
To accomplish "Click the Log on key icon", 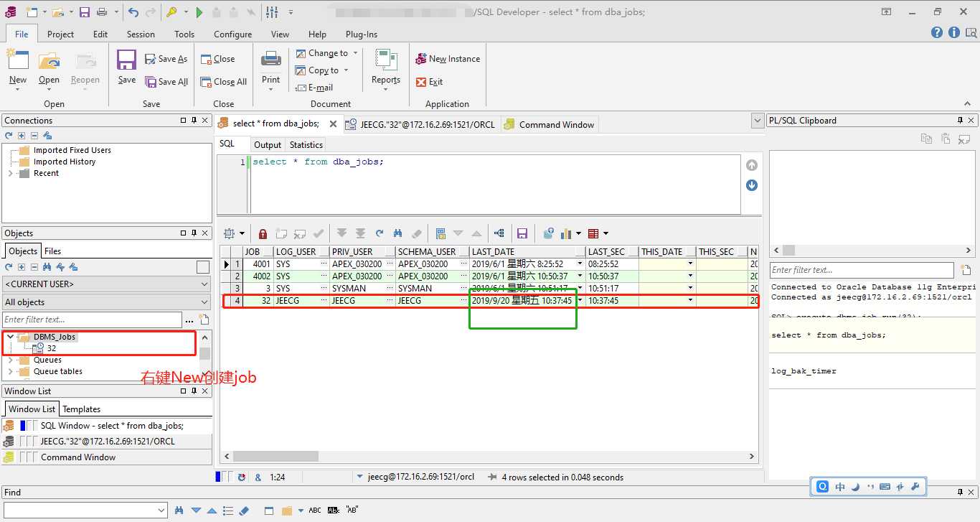I will pyautogui.click(x=171, y=12).
